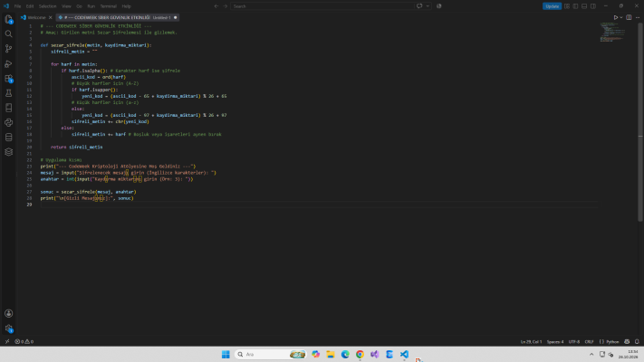This screenshot has width=644, height=362.
Task: Open the editor More Actions ellipsis
Action: click(x=638, y=18)
